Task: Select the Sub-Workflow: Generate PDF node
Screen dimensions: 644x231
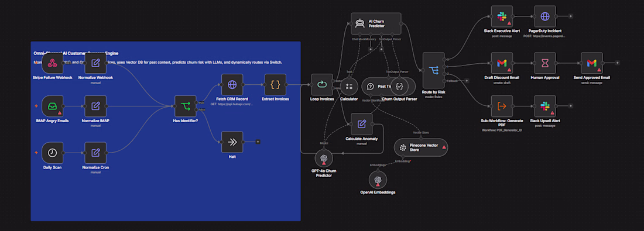Action: [502, 106]
